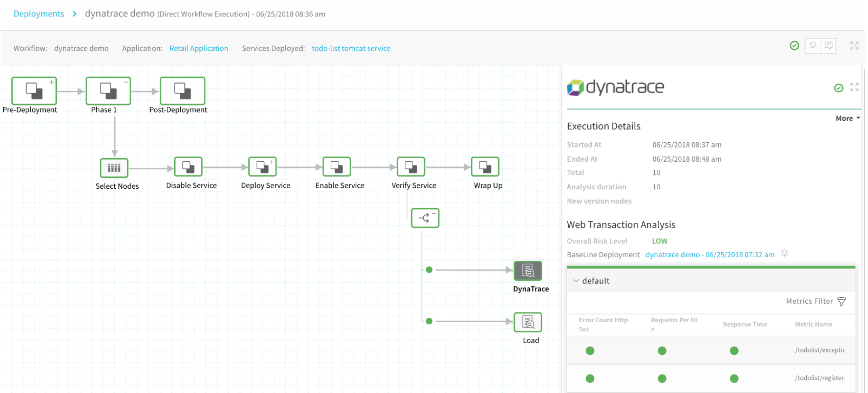This screenshot has height=393, width=868.
Task: Click error count dot for /todolist/register row
Action: (x=590, y=379)
